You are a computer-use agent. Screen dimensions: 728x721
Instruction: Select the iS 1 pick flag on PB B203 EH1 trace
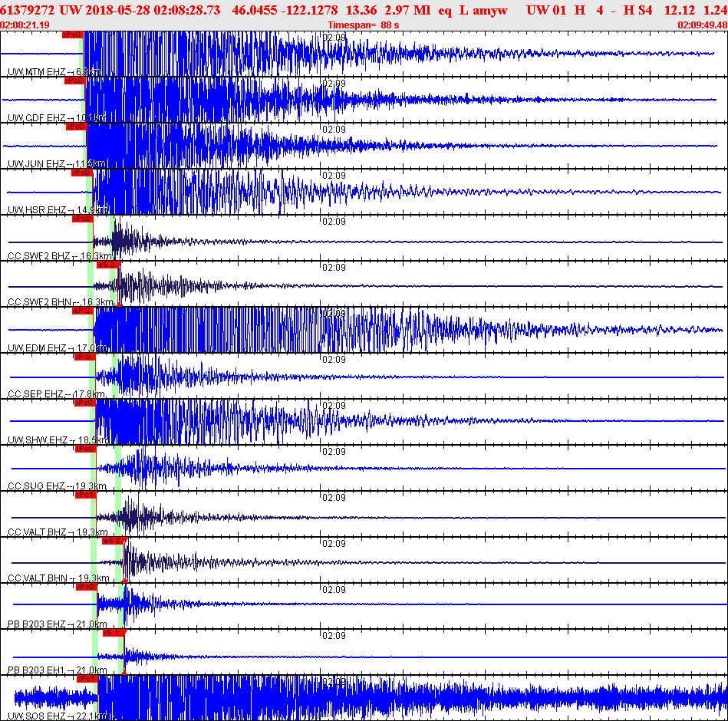pos(114,632)
